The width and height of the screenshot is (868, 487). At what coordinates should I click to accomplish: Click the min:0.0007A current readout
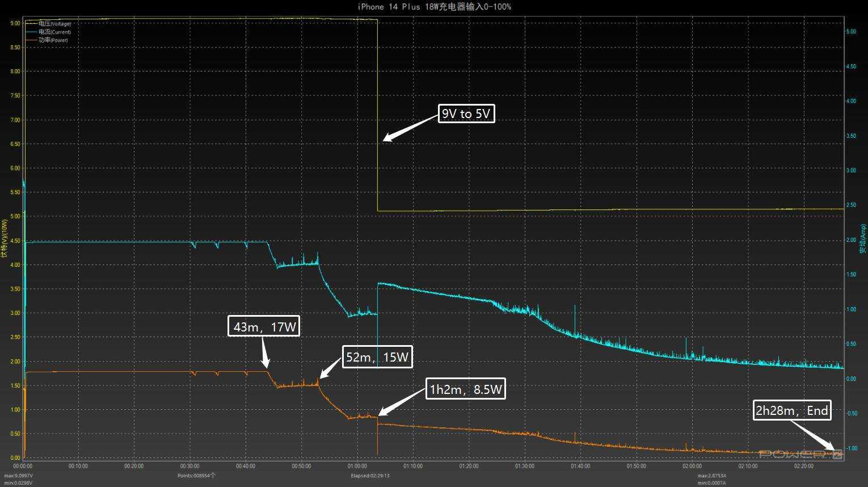[712, 483]
